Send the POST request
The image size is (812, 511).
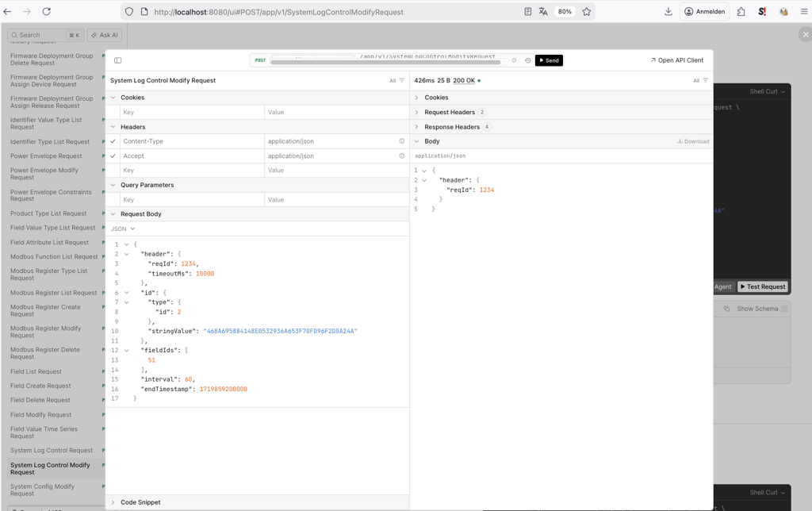[x=549, y=60]
